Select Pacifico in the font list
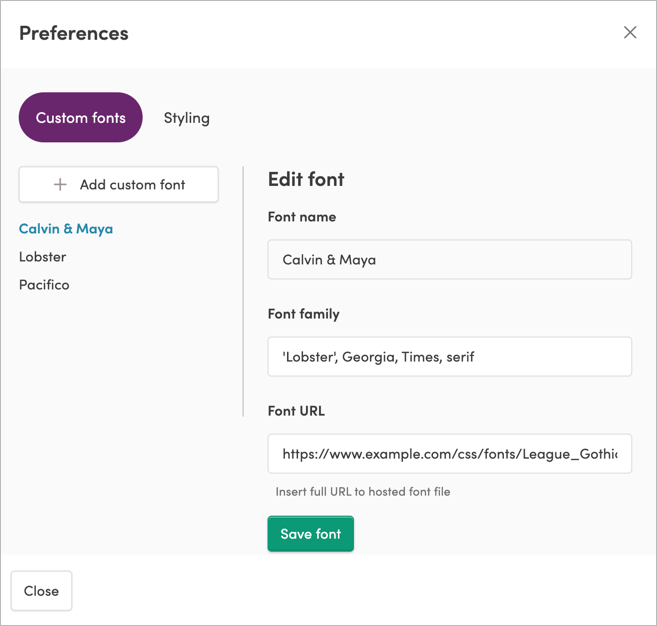657x626 pixels. tap(44, 285)
